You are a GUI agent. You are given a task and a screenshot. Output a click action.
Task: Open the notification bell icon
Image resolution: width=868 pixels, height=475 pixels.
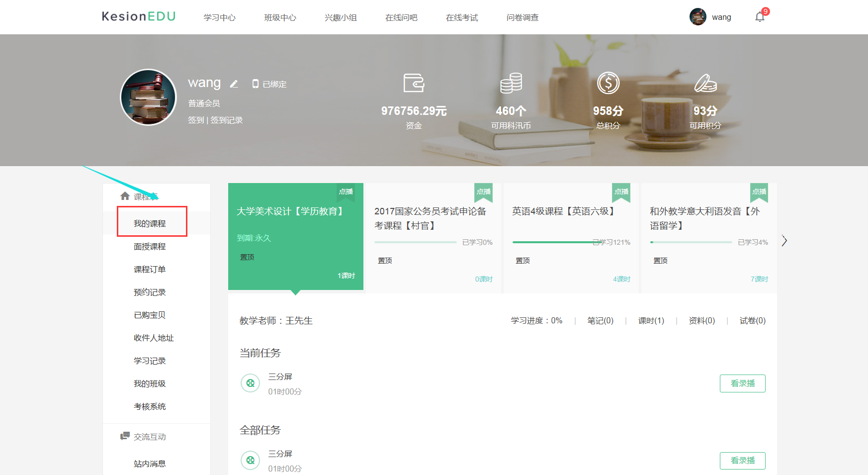tap(760, 17)
